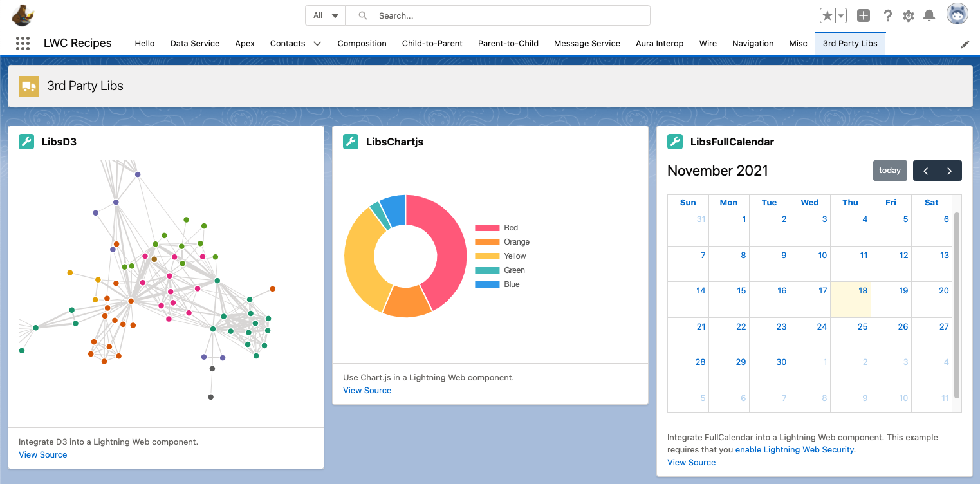Expand the Contacts tab chevron
980x484 pixels.
click(x=316, y=44)
